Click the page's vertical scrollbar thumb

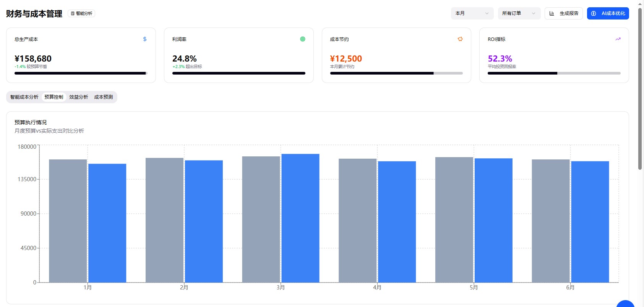(640, 88)
